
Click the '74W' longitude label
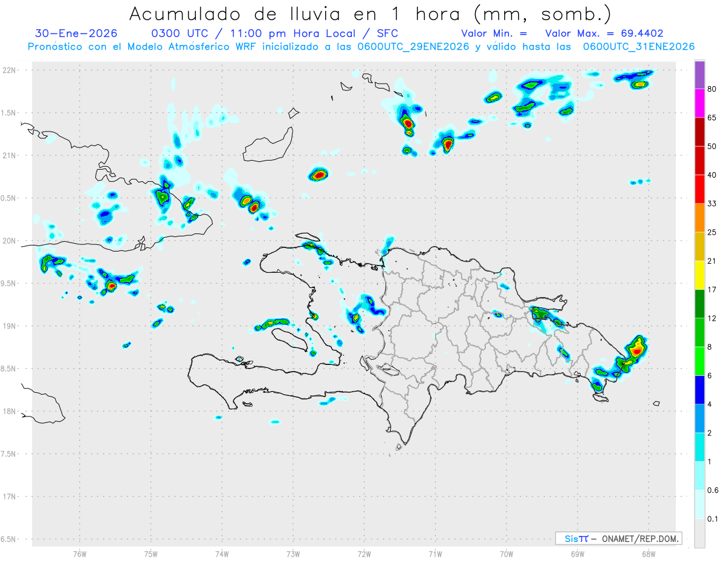pos(221,554)
